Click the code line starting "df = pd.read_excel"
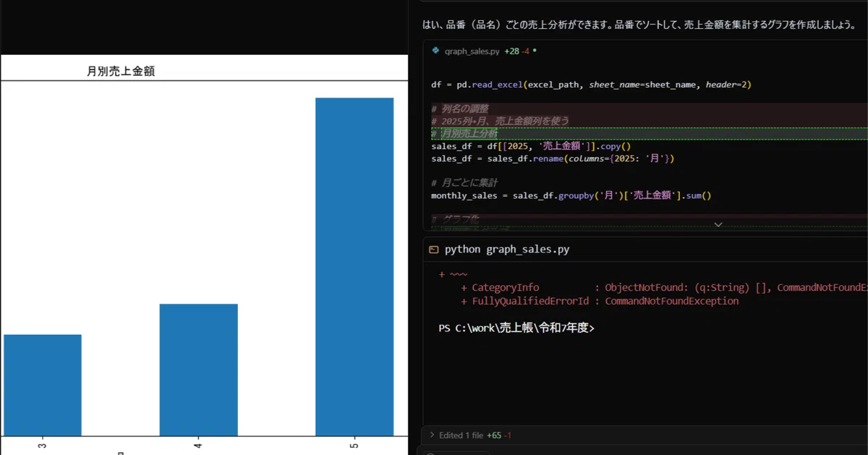Screen dimensions: 868x455 [x=591, y=85]
